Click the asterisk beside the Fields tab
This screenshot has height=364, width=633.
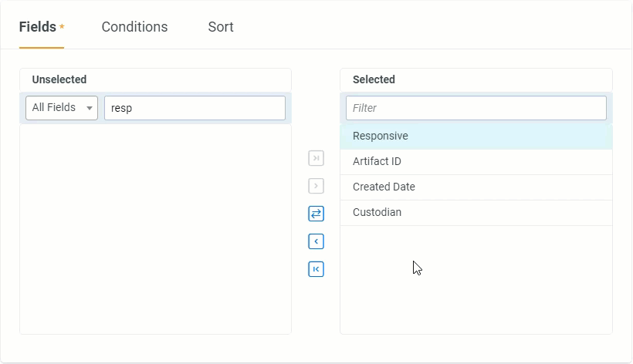pyautogui.click(x=62, y=27)
